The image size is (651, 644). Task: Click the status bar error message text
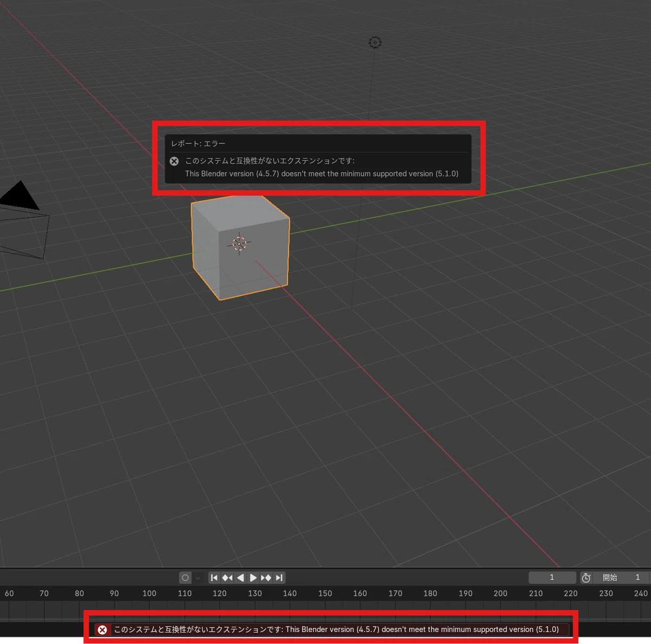pos(336,630)
